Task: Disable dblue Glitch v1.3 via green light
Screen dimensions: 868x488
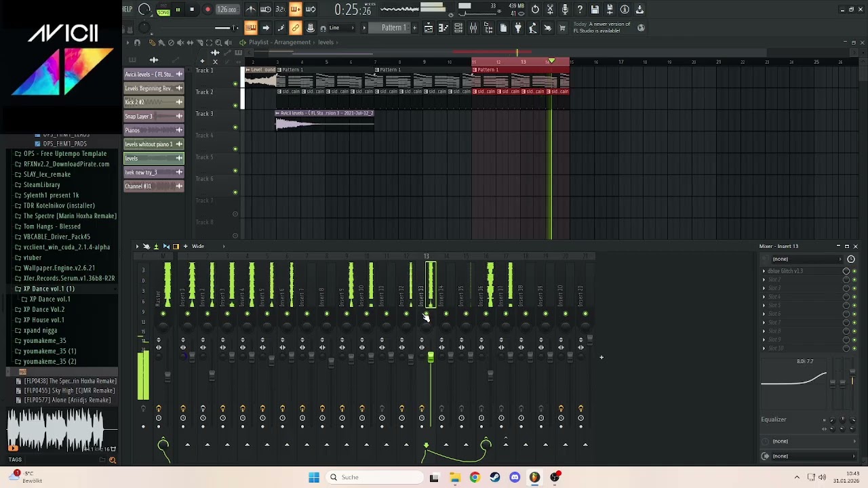Action: tap(854, 271)
